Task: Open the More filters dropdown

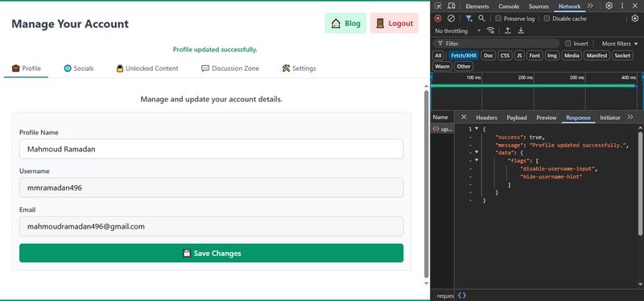Action: pyautogui.click(x=620, y=43)
